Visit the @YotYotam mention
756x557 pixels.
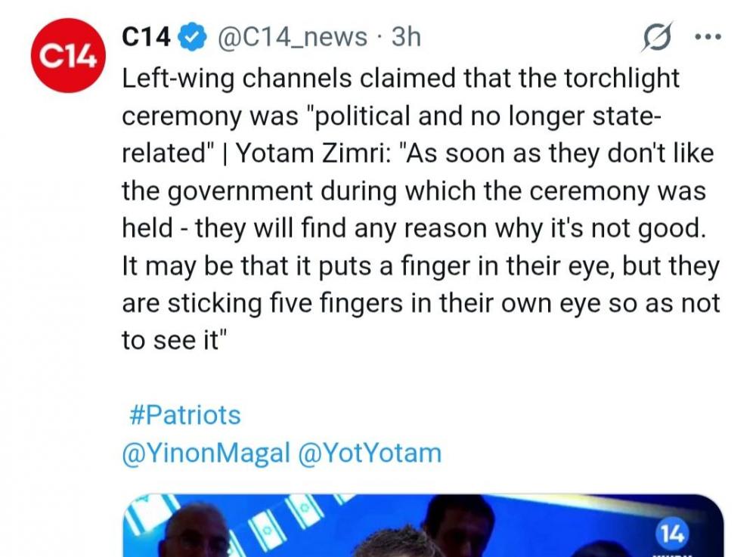pos(370,453)
